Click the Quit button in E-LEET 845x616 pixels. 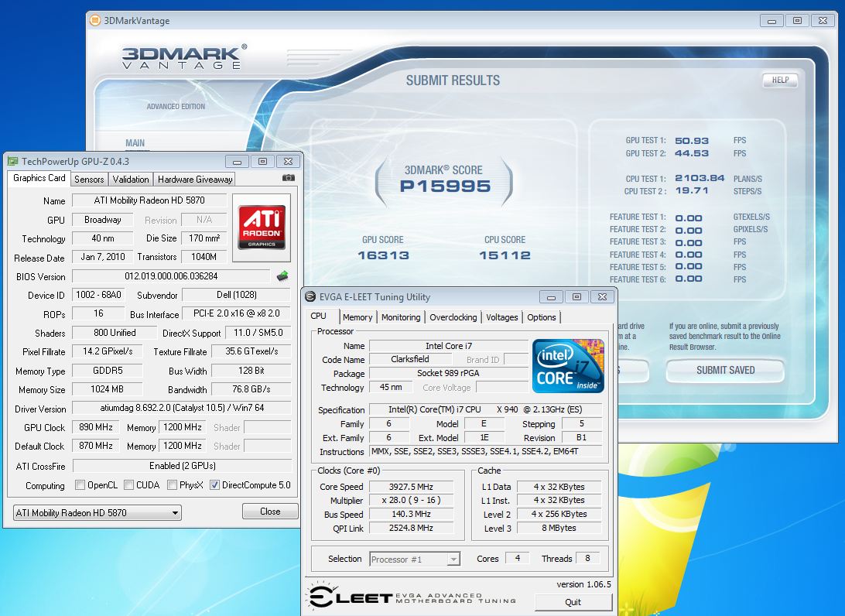(x=573, y=602)
